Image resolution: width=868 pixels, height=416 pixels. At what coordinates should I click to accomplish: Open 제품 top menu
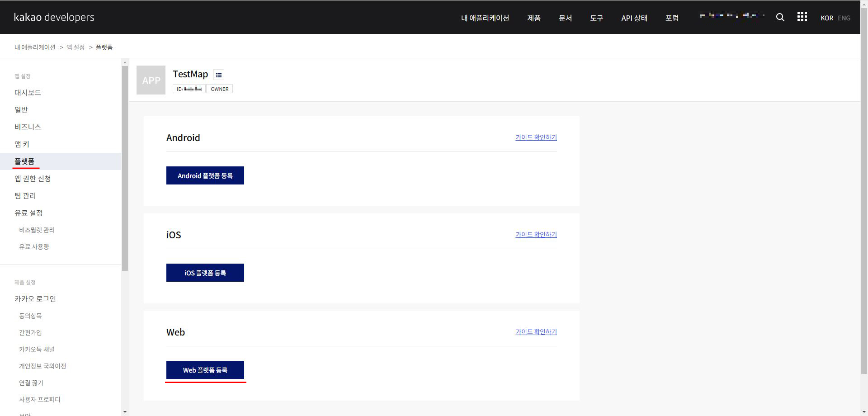pyautogui.click(x=534, y=18)
